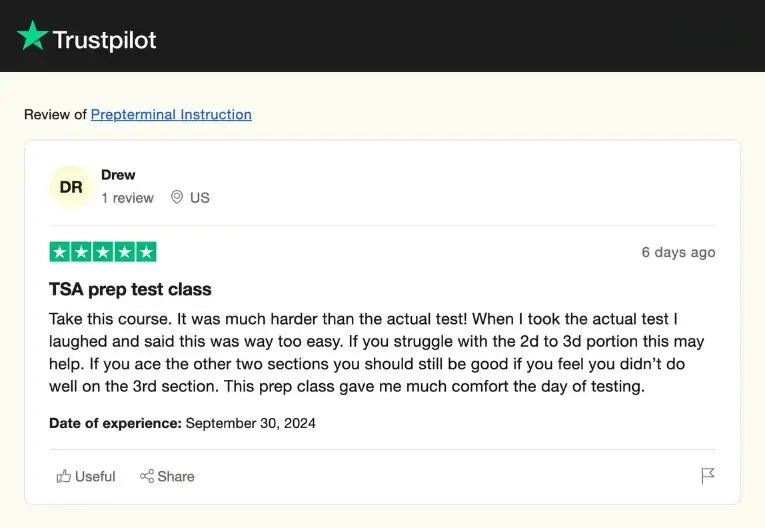Image resolution: width=765 pixels, height=528 pixels.
Task: Open the "TSA prep test class" review title
Action: coord(130,289)
